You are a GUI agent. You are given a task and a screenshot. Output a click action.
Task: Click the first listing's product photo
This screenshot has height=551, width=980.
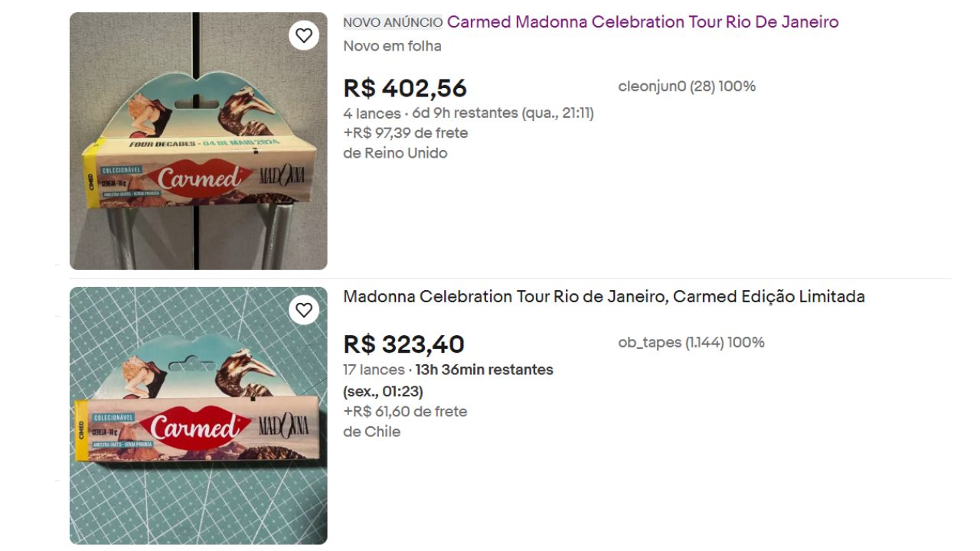click(x=198, y=140)
